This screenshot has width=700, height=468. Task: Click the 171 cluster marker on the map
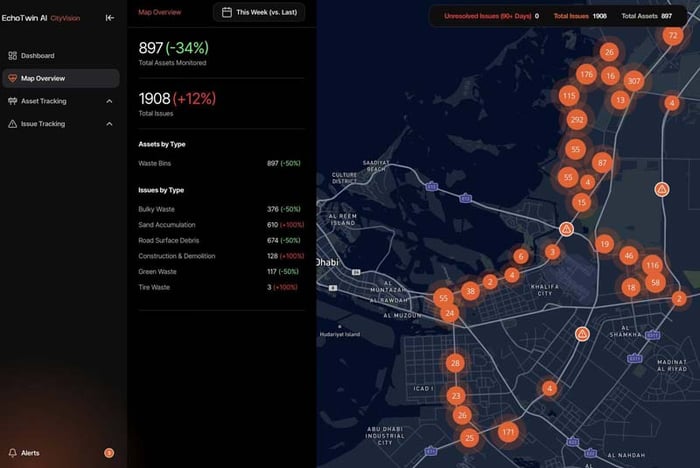[x=508, y=432]
